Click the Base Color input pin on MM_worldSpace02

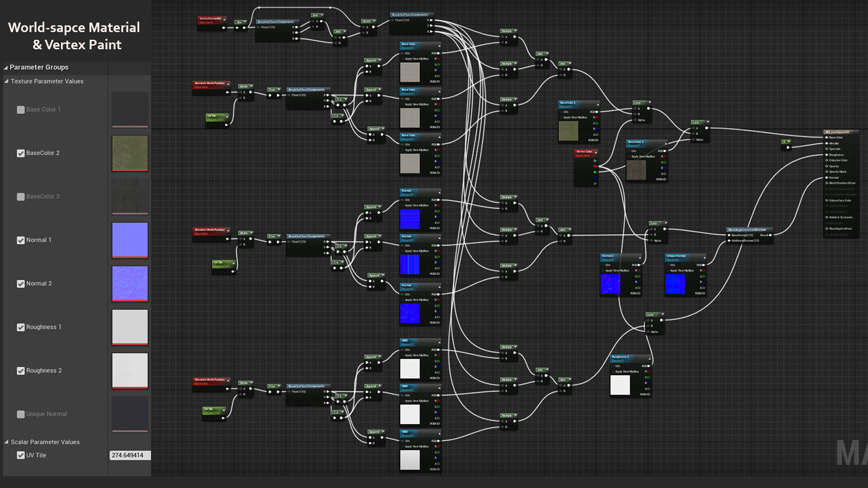click(827, 137)
